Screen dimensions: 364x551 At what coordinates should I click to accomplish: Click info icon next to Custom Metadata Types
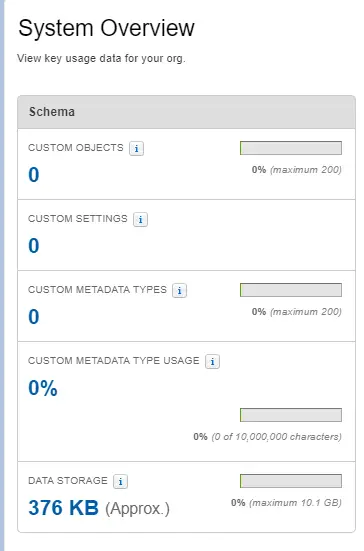point(180,291)
